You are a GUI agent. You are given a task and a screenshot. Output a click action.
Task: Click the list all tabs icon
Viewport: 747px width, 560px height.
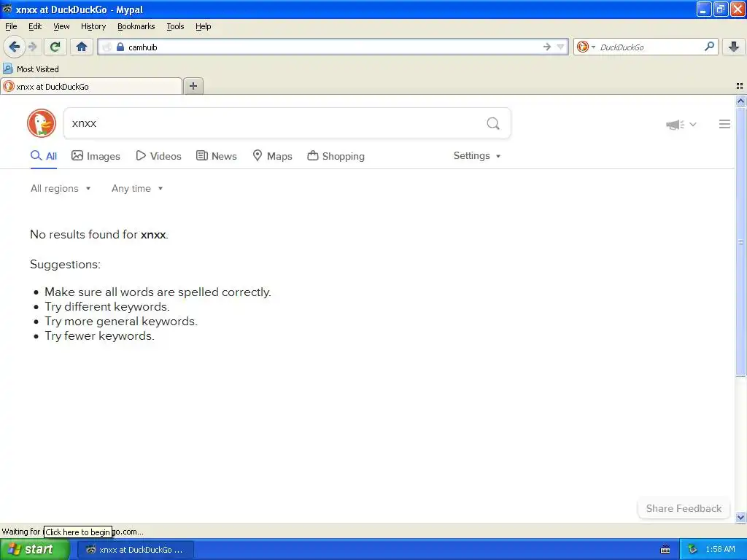[740, 86]
